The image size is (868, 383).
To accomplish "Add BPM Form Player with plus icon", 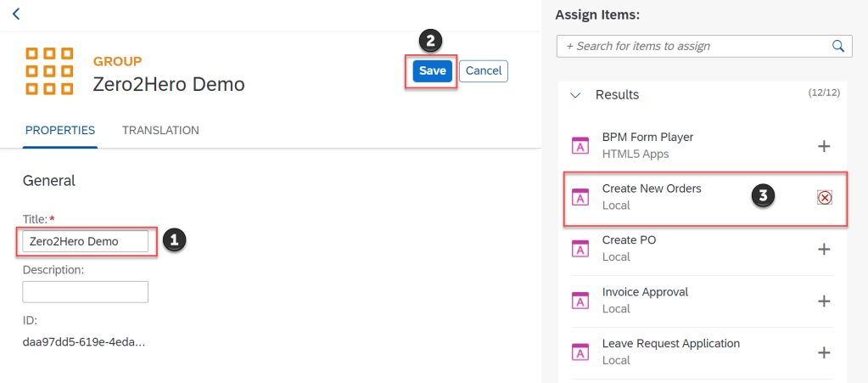I will [823, 146].
